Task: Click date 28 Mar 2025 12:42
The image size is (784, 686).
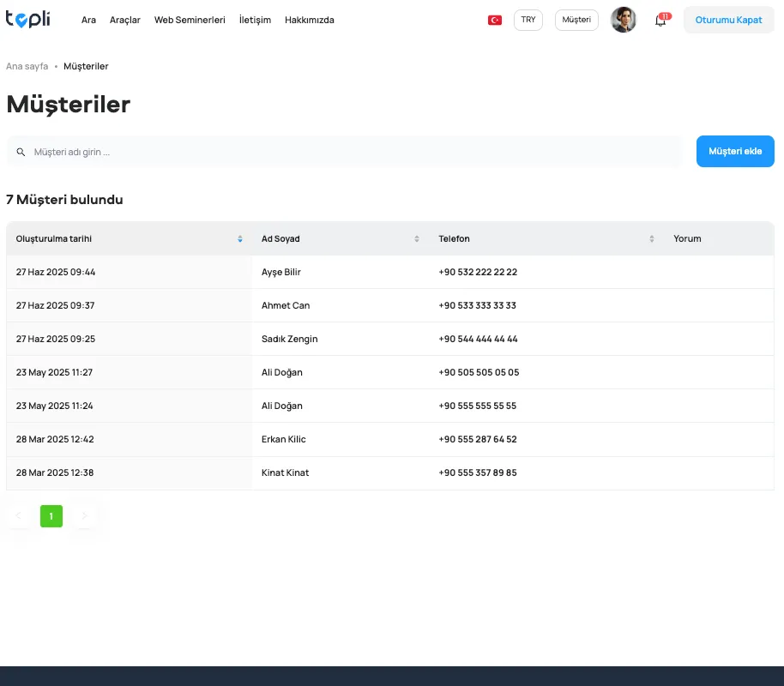Action: pos(55,439)
